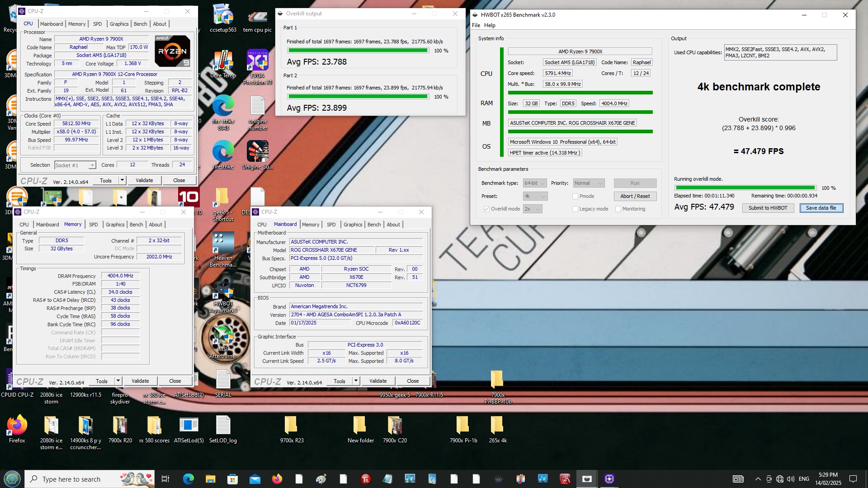Enable the Monitoring checkbox
Screen dimensions: 868x488
pos(618,209)
